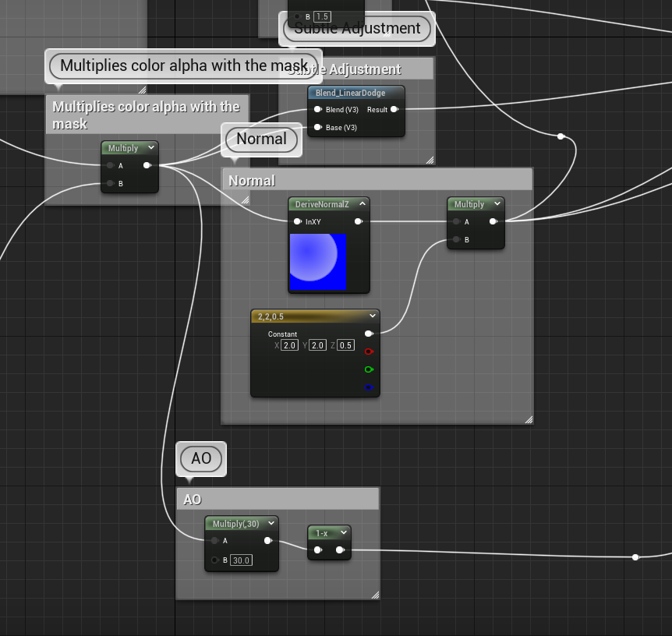Click the Blend (V3) input pin on Blend_LinearDodge

(317, 109)
